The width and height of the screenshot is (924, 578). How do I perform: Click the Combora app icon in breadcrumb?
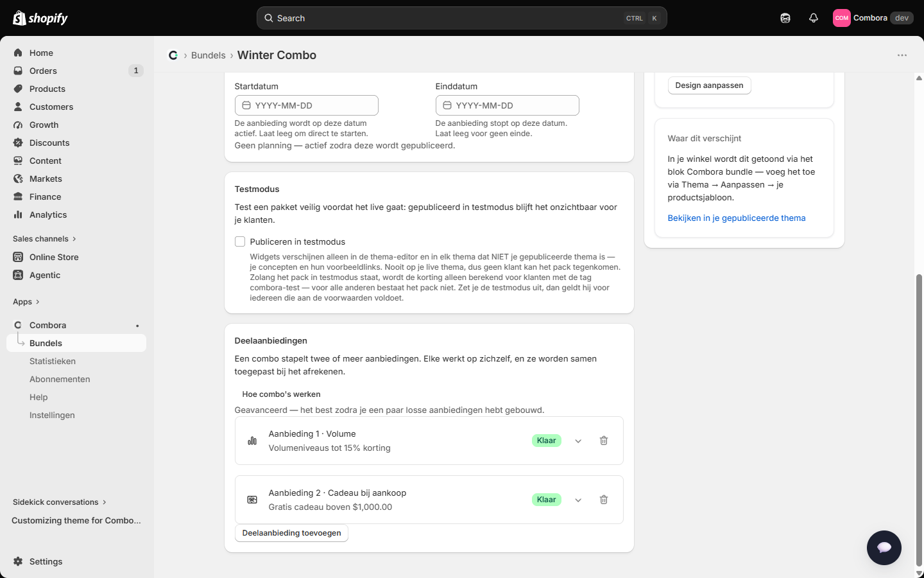pyautogui.click(x=173, y=55)
